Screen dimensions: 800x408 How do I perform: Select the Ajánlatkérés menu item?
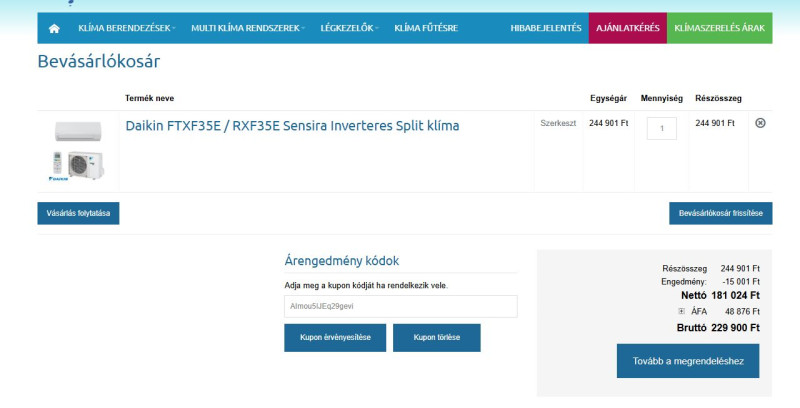[x=627, y=28]
